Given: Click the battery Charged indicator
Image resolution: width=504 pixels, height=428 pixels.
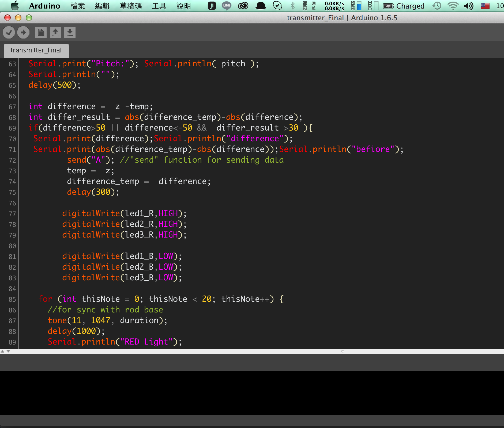Looking at the screenshot, I should (x=404, y=6).
